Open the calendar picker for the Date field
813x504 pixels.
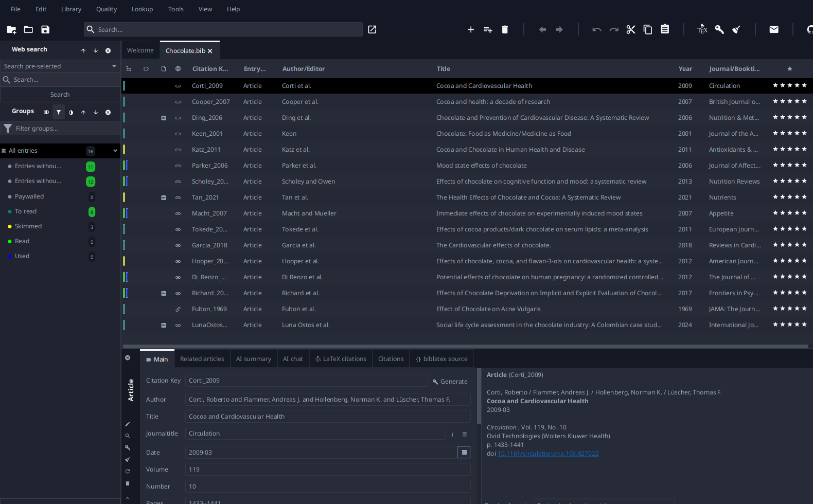click(x=464, y=453)
